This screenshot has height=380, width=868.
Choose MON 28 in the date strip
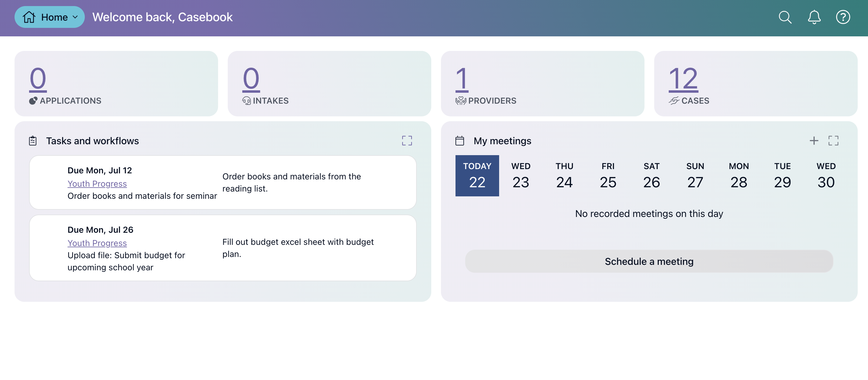click(739, 176)
